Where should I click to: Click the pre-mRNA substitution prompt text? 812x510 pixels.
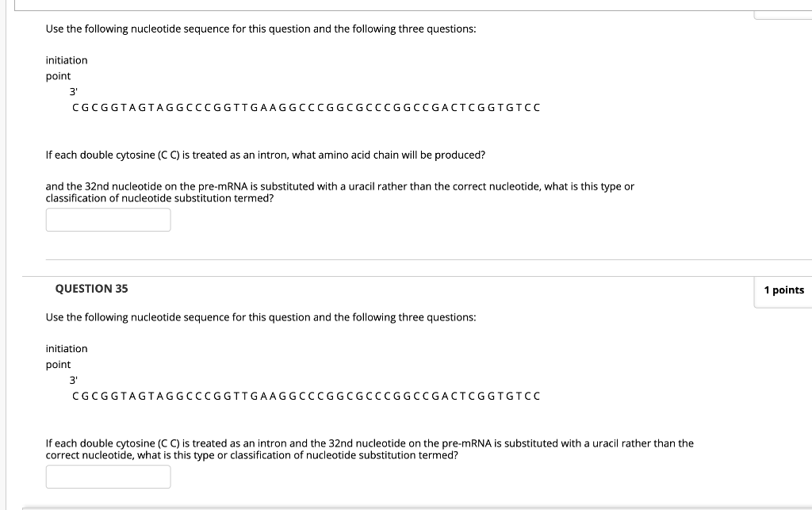339,191
